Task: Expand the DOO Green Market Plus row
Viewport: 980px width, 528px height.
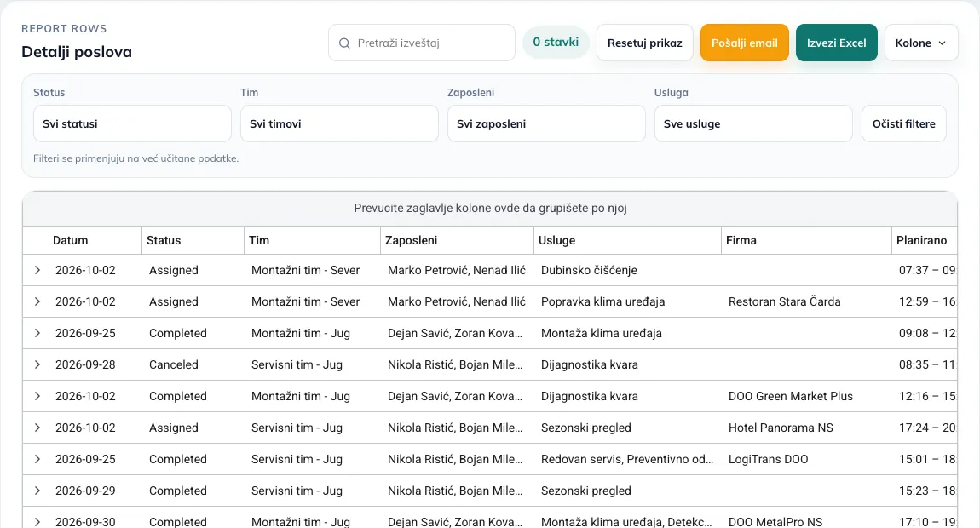Action: [x=37, y=396]
